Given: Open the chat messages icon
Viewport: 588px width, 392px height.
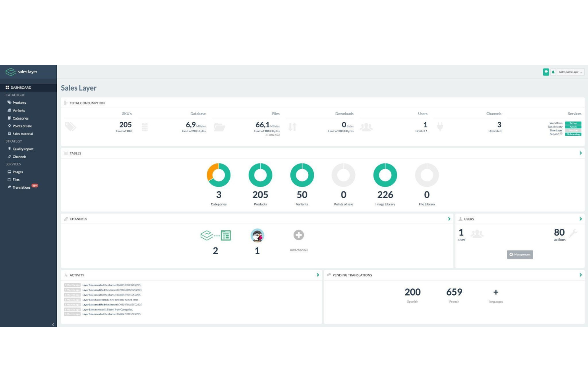Looking at the screenshot, I should point(546,72).
